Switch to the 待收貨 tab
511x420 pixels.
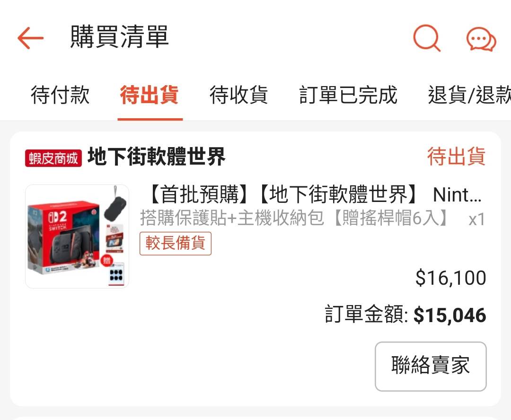pyautogui.click(x=238, y=95)
